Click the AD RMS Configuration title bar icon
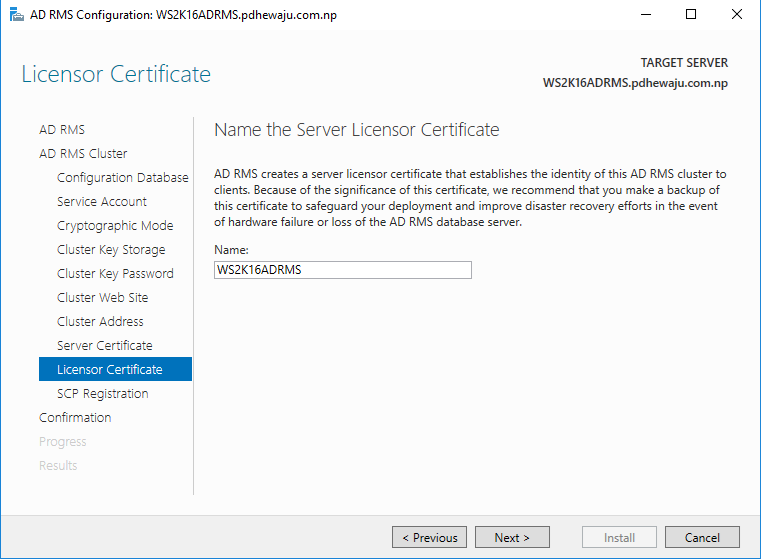Viewport: 761px width, 559px height. (x=17, y=15)
